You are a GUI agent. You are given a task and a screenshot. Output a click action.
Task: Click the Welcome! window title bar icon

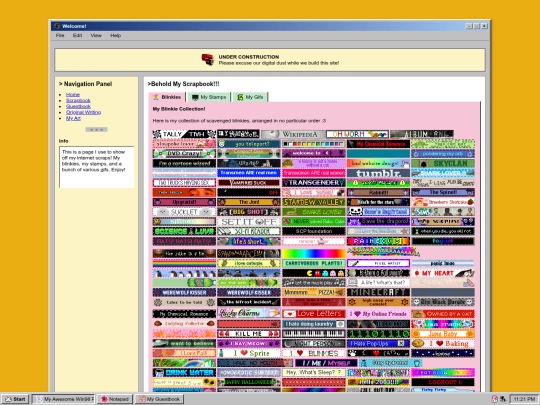point(57,26)
